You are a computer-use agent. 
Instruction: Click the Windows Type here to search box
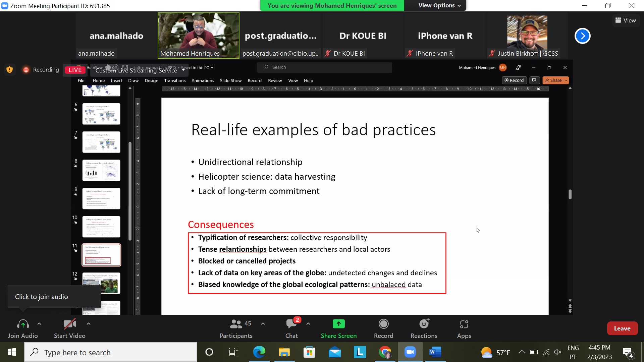click(111, 352)
